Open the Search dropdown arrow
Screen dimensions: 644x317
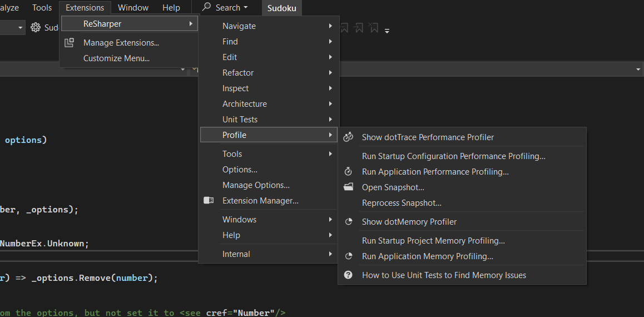246,7
